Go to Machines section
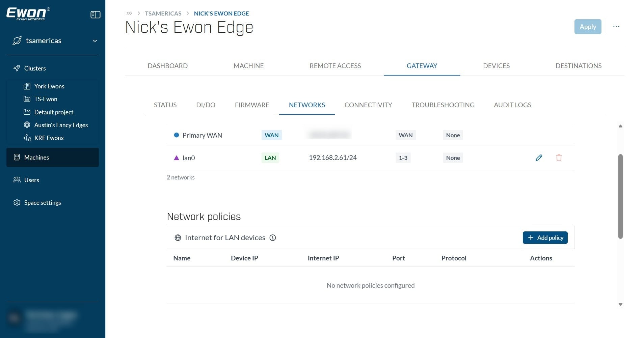Viewport: 644px width, 338px height. 53,157
